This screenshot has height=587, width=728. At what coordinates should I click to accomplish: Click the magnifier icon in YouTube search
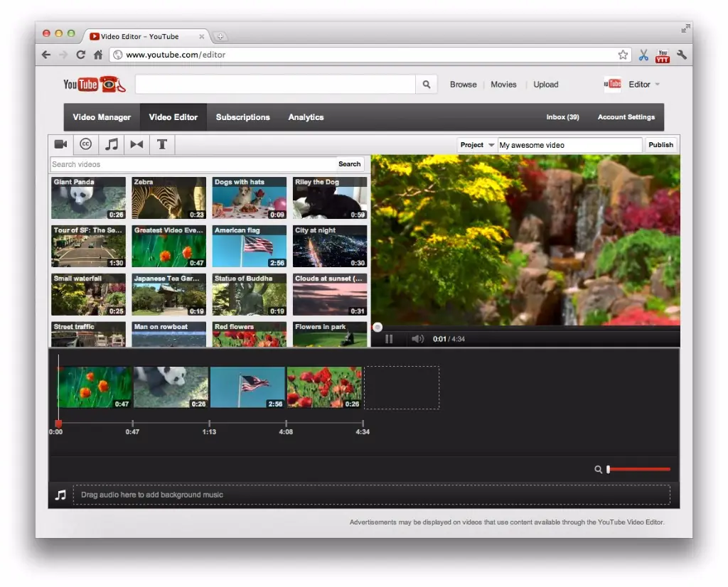[426, 85]
